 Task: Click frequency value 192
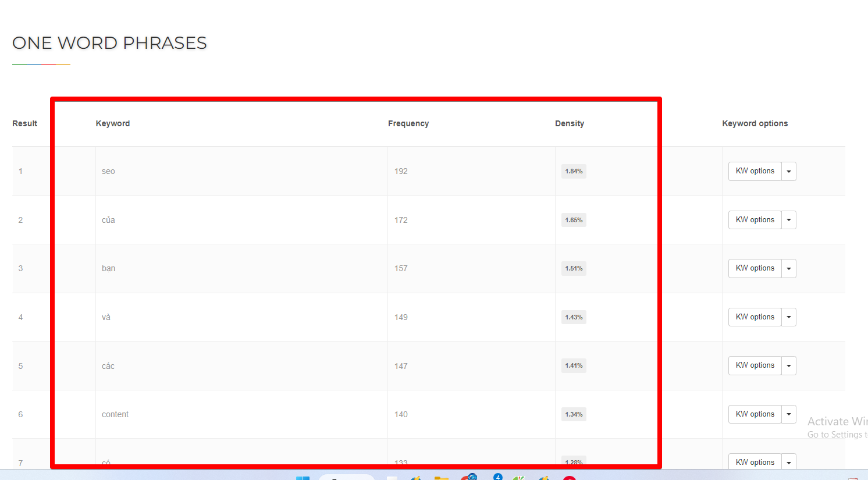click(x=401, y=171)
